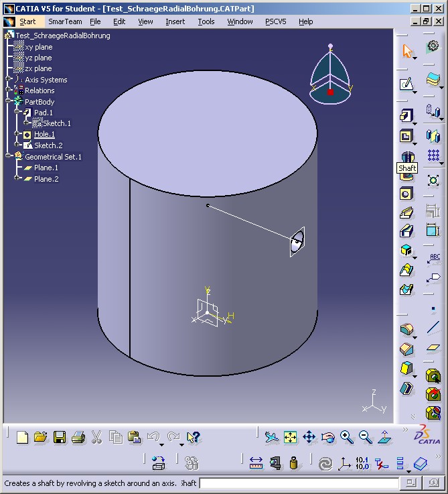
Task: Select the Shell tool icon
Action: (x=406, y=388)
